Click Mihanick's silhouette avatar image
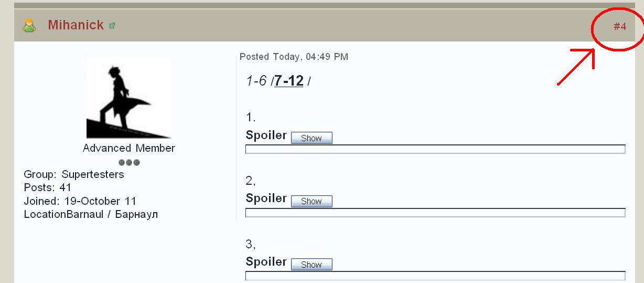Viewport: 644px width, 283px height. (x=128, y=98)
